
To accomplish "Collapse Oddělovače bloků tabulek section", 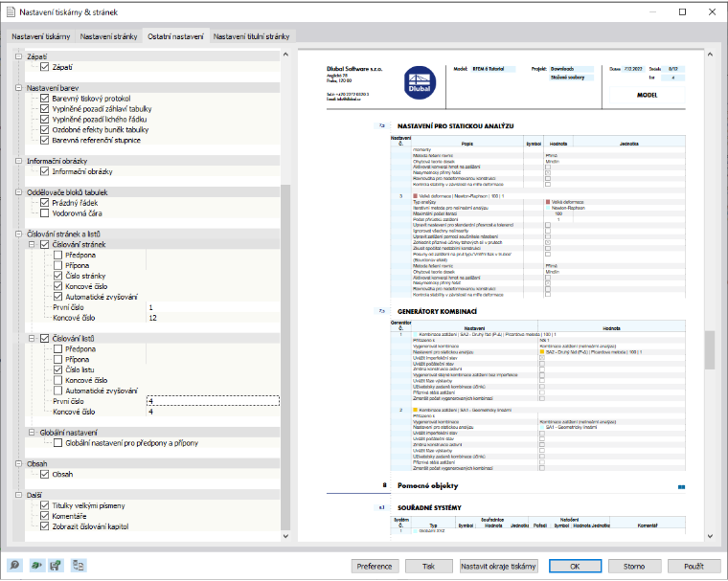I will 18,192.
